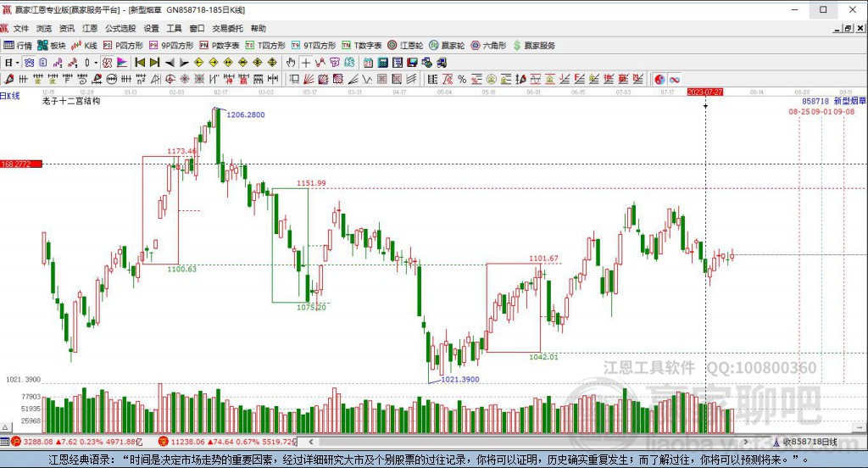Toggle the yin-yang symbol button
Viewport: 868px width, 468px height.
659,79
